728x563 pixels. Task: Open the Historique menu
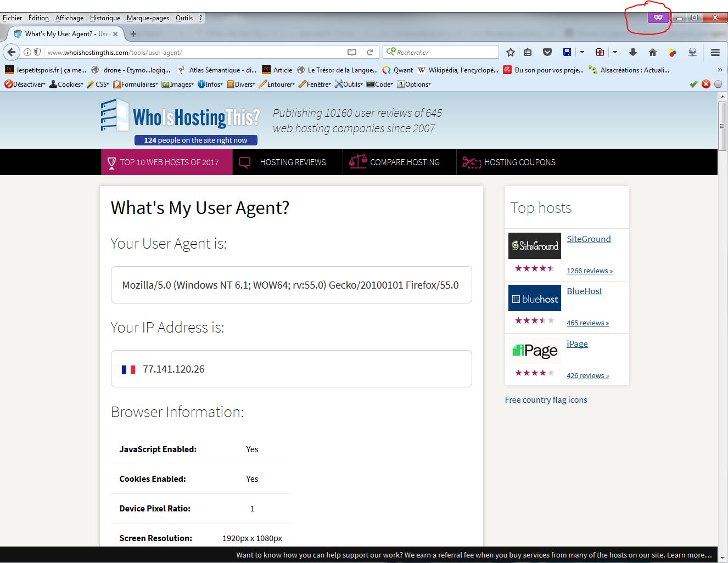[105, 18]
